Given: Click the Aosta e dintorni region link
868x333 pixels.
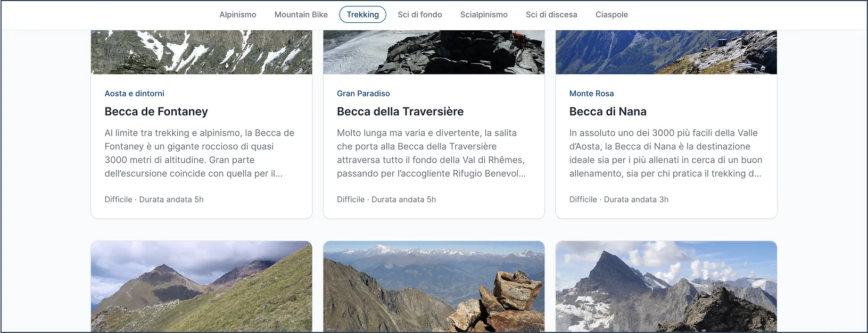Looking at the screenshot, I should click(x=134, y=94).
